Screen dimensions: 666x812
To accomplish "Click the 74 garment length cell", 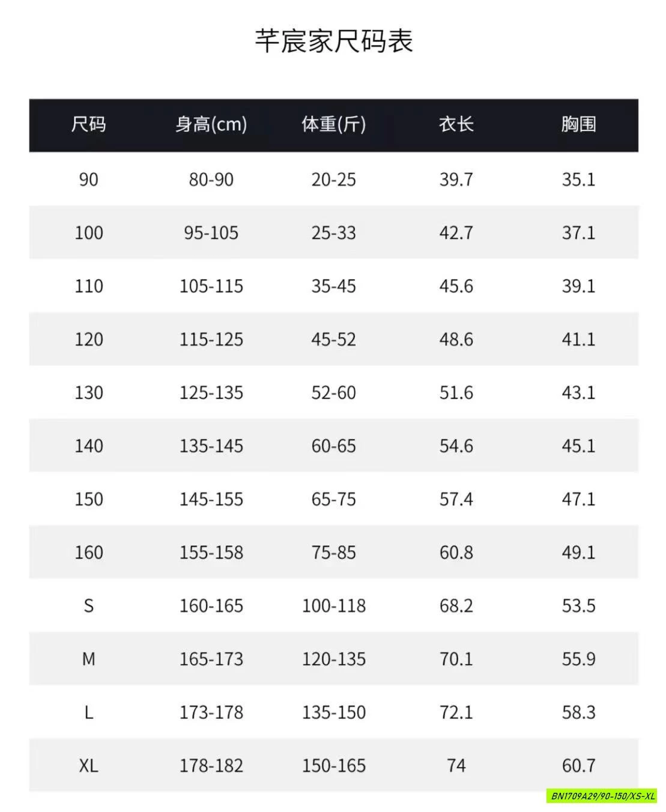I will (456, 765).
